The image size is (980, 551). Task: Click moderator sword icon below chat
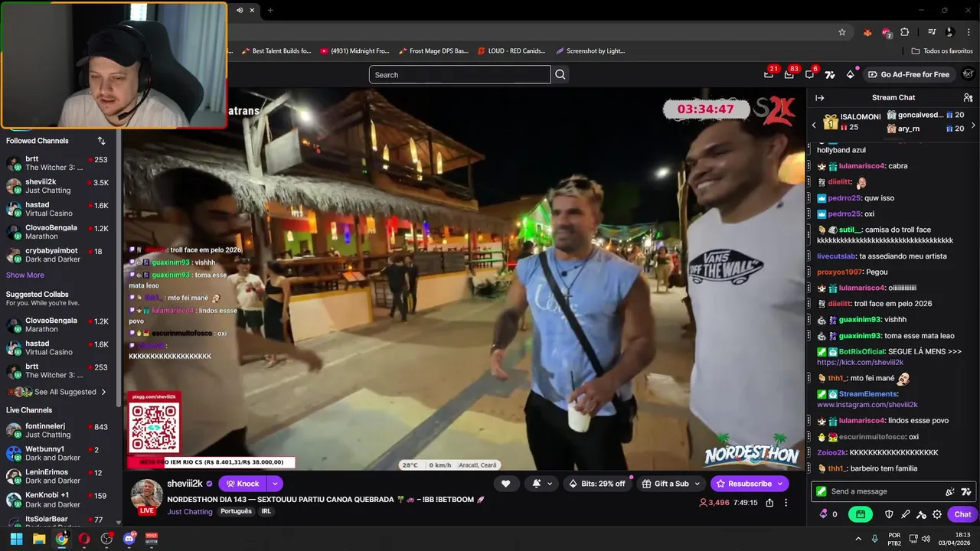[905, 514]
